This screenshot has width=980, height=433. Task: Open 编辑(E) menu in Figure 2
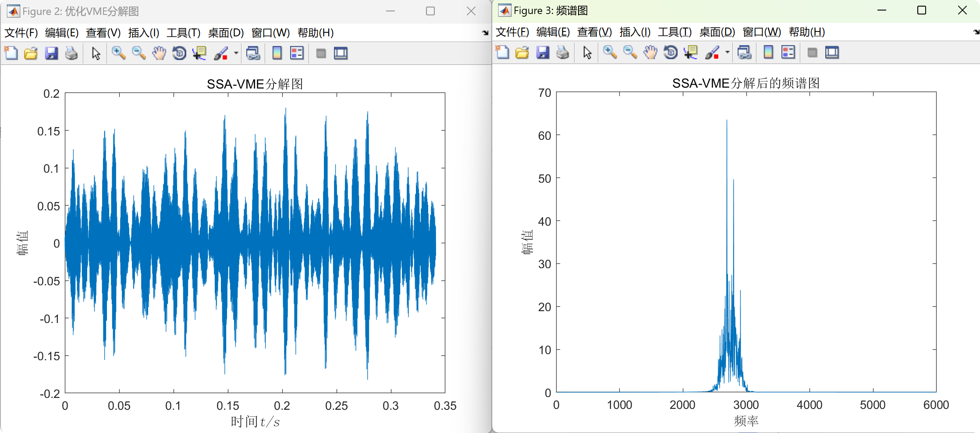coord(62,33)
